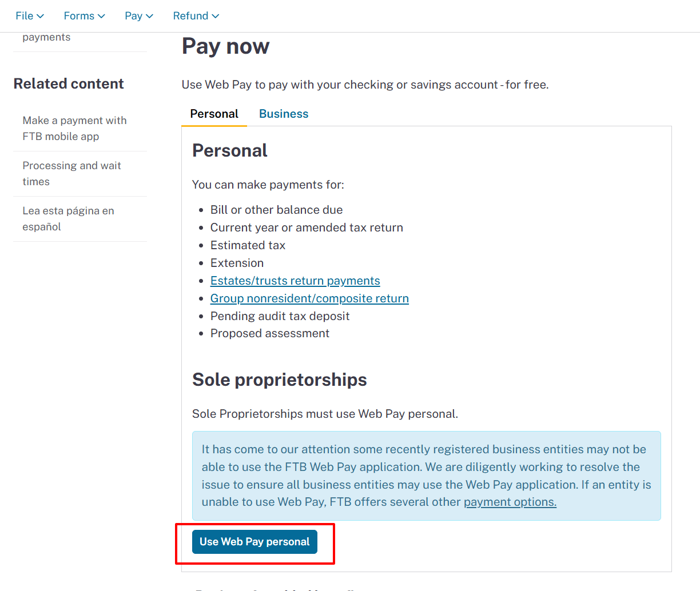Open Make a payment with FTB mobile app
This screenshot has width=700, height=591.
tap(74, 129)
